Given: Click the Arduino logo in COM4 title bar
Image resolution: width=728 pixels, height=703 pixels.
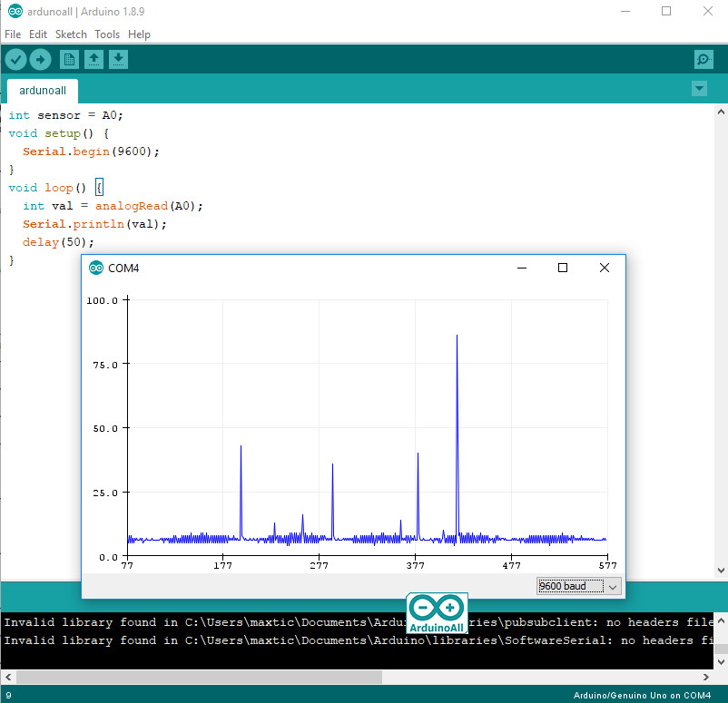Looking at the screenshot, I should point(96,268).
